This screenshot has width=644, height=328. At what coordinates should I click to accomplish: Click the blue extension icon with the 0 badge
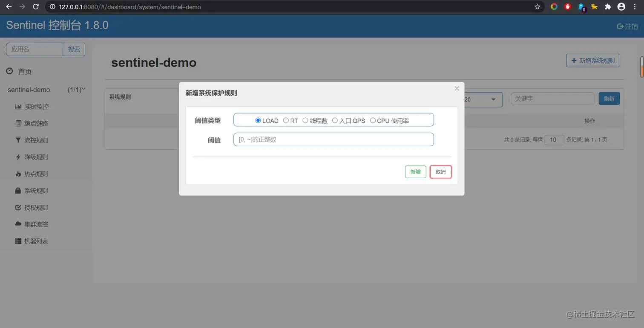point(581,7)
